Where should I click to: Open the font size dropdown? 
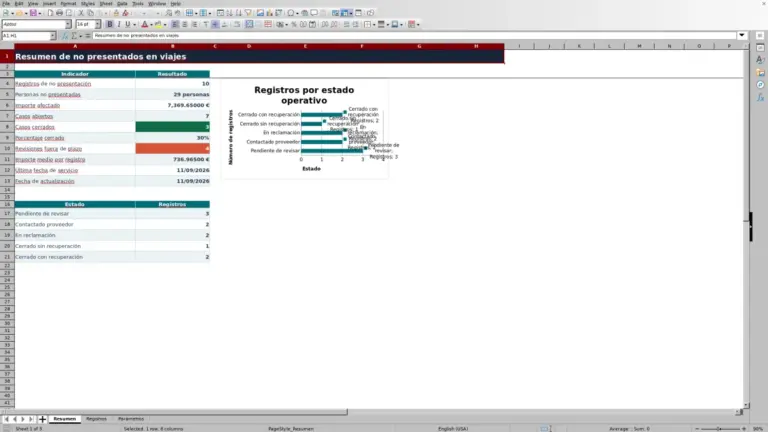[97, 24]
